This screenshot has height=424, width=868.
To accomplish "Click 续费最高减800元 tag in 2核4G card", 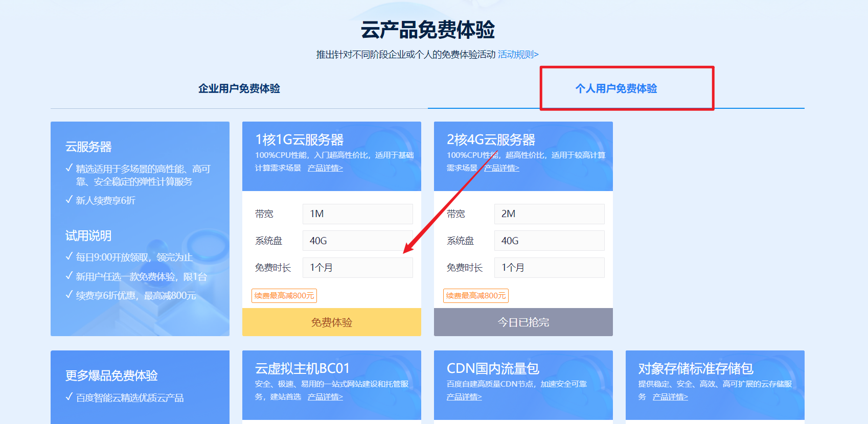I will (x=476, y=296).
